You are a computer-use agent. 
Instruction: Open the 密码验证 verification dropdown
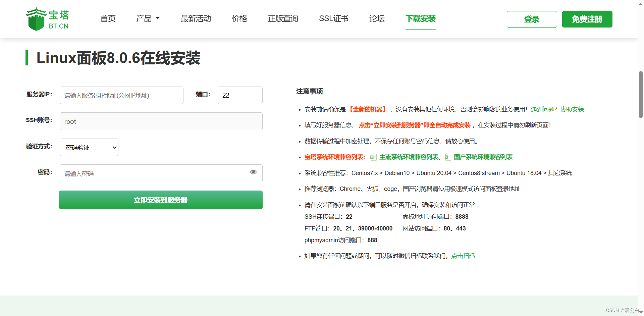[x=89, y=147]
